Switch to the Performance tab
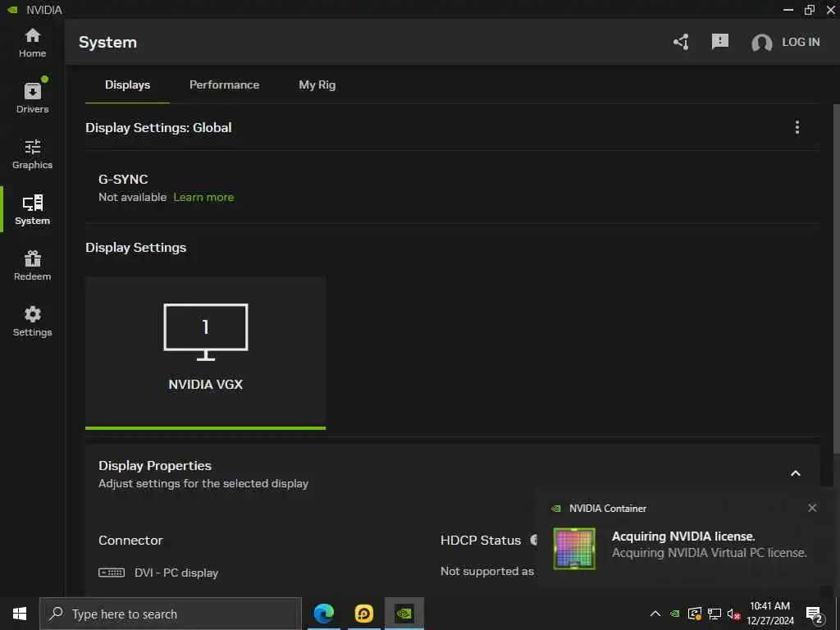The height and width of the screenshot is (630, 840). point(225,84)
